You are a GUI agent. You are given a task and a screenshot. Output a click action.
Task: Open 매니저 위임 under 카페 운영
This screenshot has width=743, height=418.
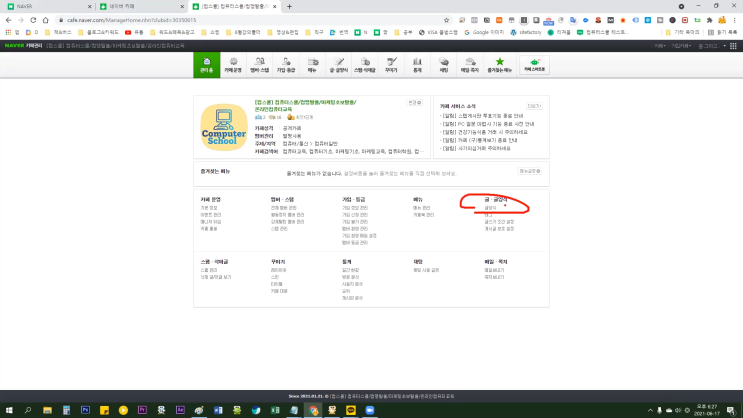click(x=210, y=222)
